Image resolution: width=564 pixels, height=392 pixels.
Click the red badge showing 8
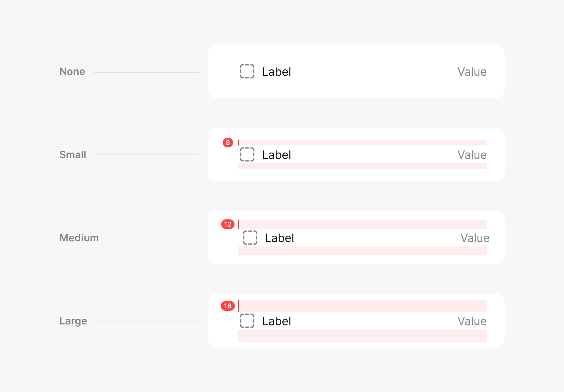(228, 143)
